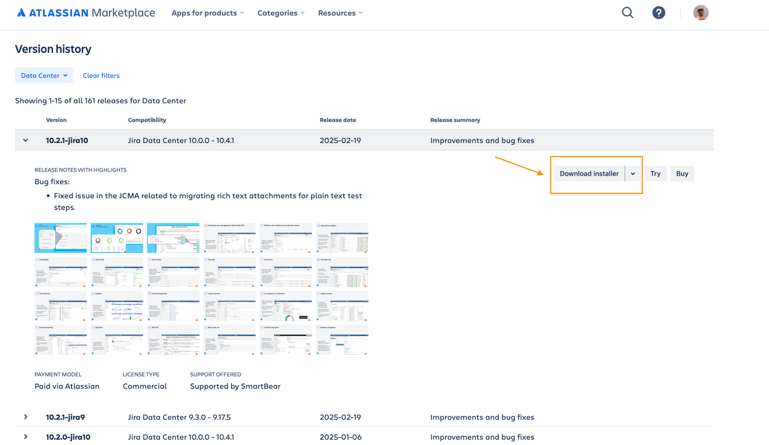Viewport: 769px width, 445px height.
Task: Open the first screenshot thumbnail
Action: coord(61,238)
